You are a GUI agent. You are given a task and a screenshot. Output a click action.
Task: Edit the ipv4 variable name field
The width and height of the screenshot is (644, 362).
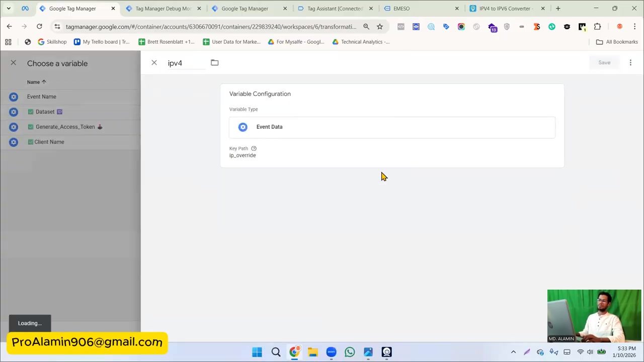(x=186, y=63)
